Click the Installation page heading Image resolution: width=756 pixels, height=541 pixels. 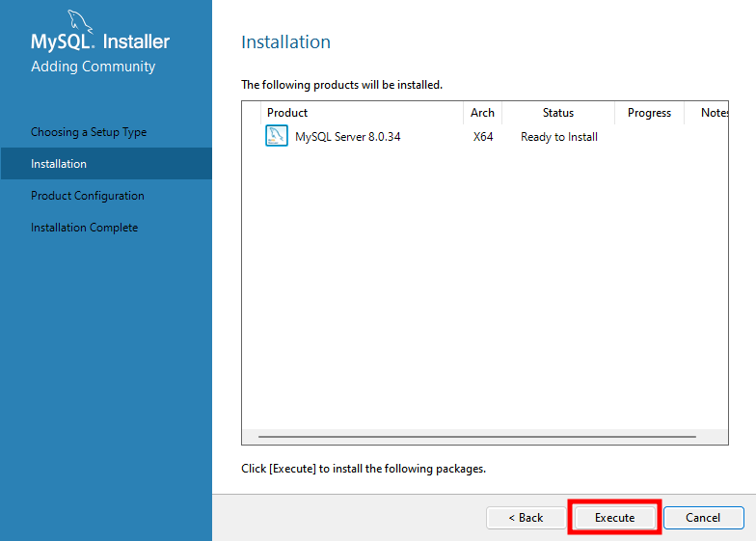pyautogui.click(x=285, y=42)
